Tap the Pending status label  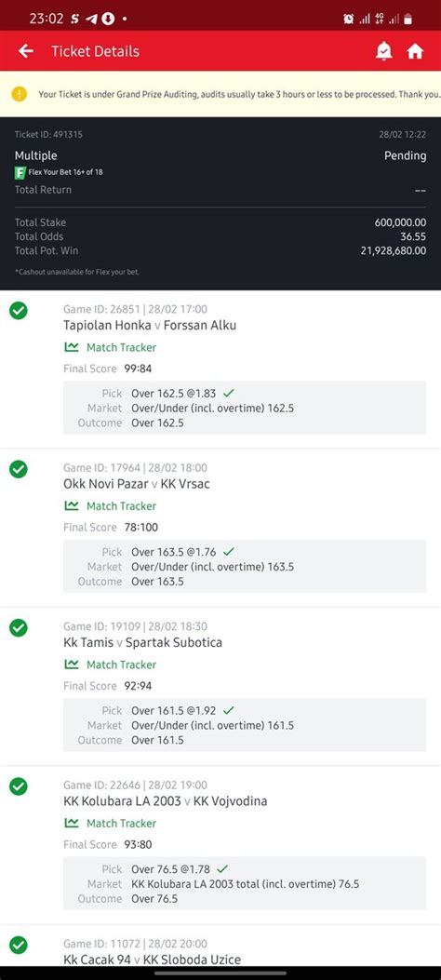[406, 155]
